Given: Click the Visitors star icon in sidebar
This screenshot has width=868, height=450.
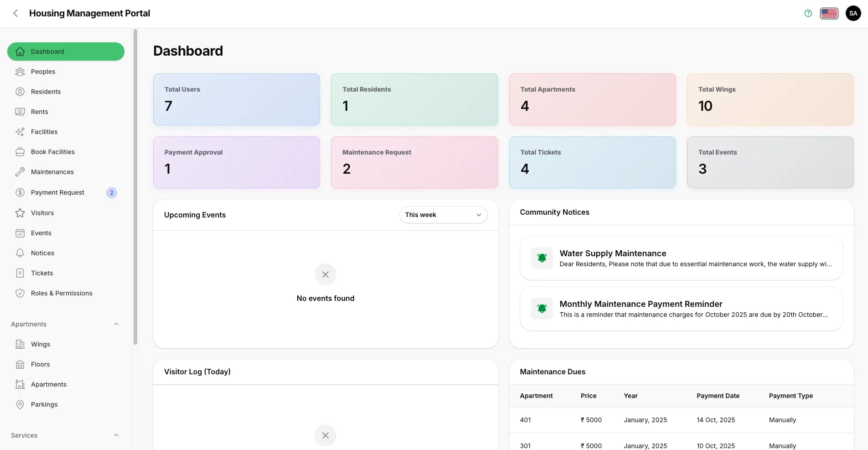Looking at the screenshot, I should click(20, 213).
